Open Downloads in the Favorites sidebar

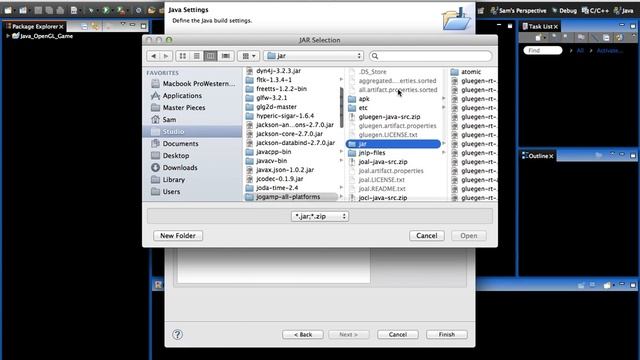[x=174, y=168]
